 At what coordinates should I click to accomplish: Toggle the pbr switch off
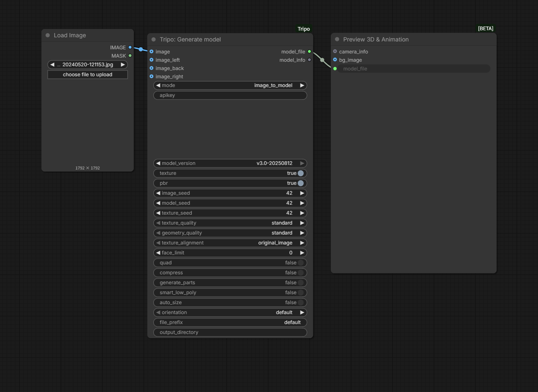301,183
